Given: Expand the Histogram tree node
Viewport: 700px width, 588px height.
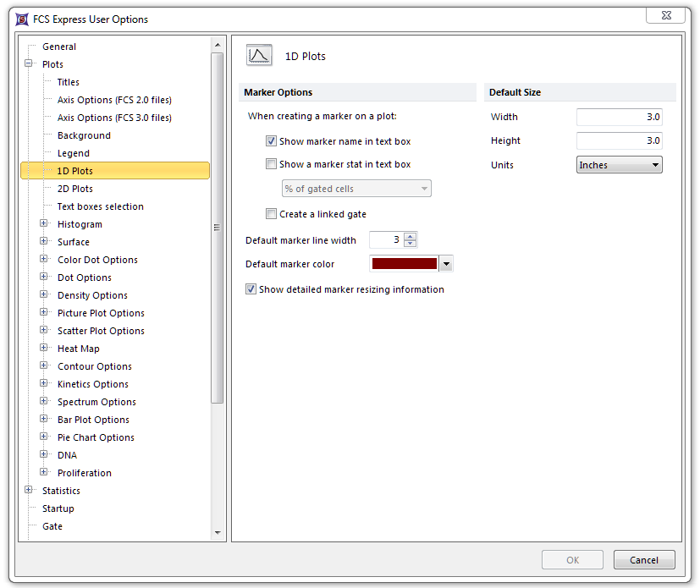Looking at the screenshot, I should click(x=44, y=224).
